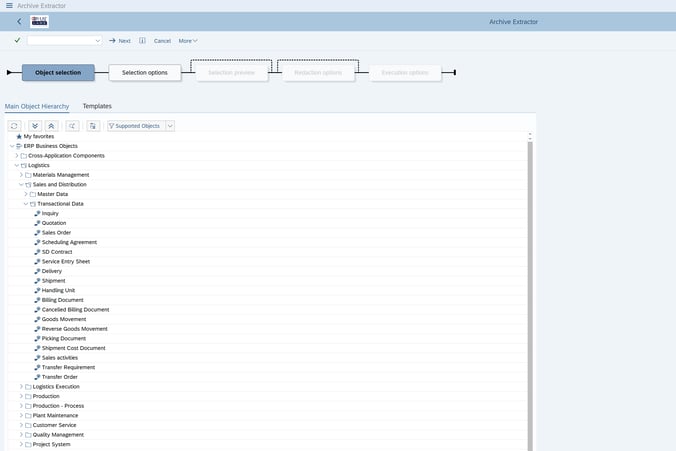Click into the command input field
This screenshot has height=451, width=676.
[x=61, y=41]
